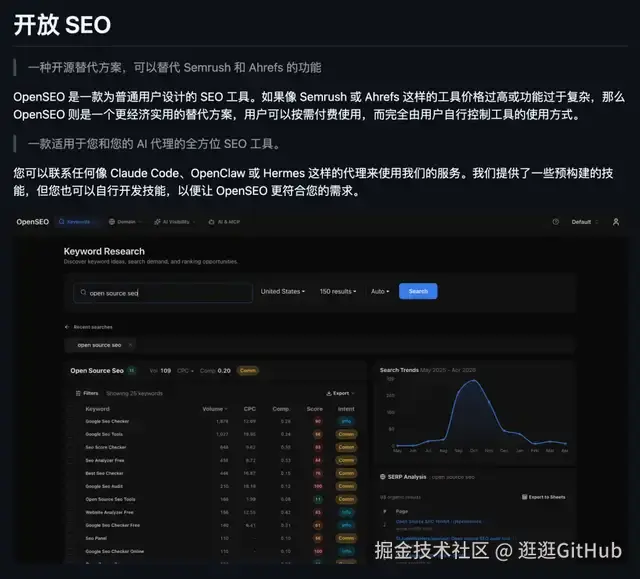
Task: Click the magnifier icon in search box
Action: click(x=83, y=293)
